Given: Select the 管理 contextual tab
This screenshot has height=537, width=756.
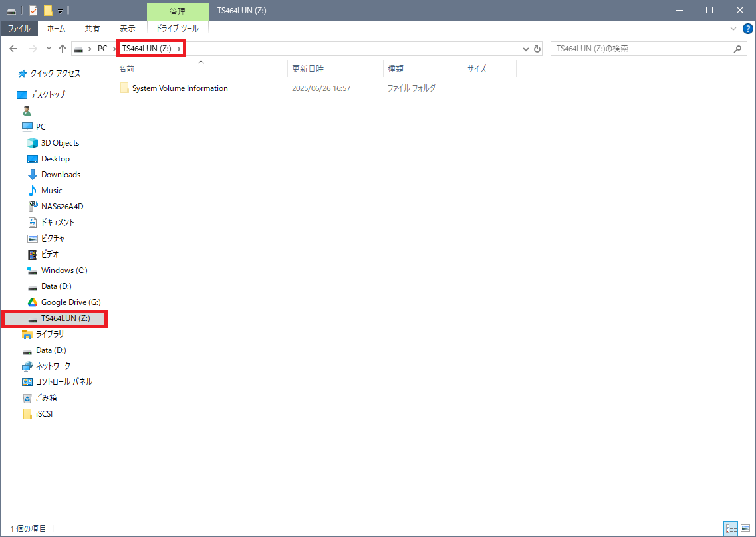Looking at the screenshot, I should click(178, 11).
